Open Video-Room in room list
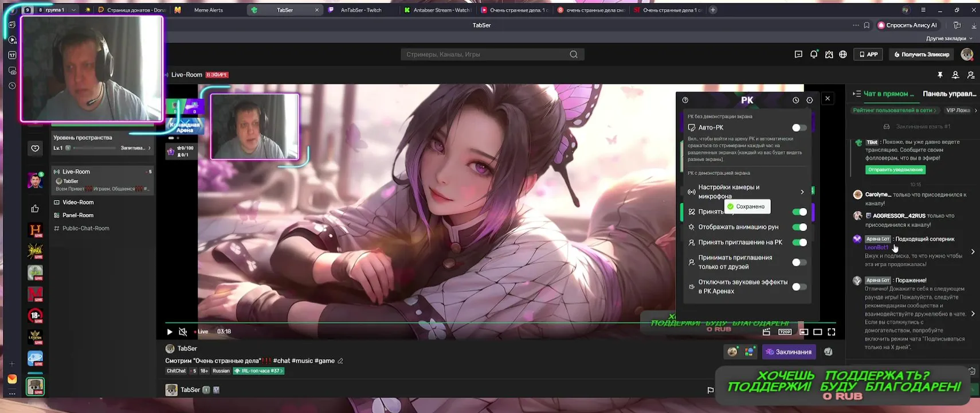This screenshot has width=980, height=413. click(x=78, y=202)
